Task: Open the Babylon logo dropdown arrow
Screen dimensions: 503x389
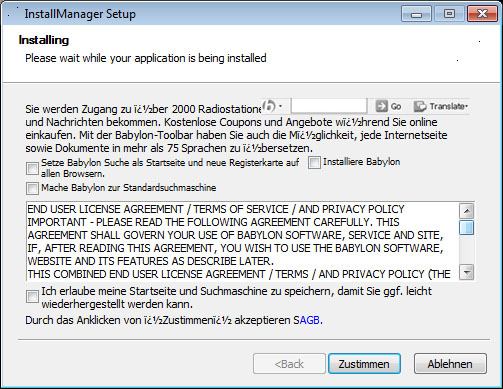Action: pos(280,106)
